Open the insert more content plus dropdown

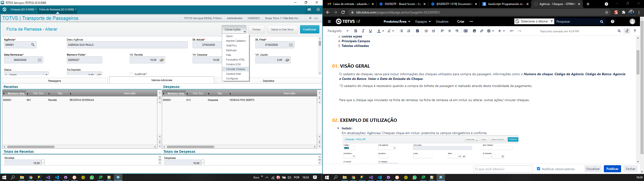point(502,31)
